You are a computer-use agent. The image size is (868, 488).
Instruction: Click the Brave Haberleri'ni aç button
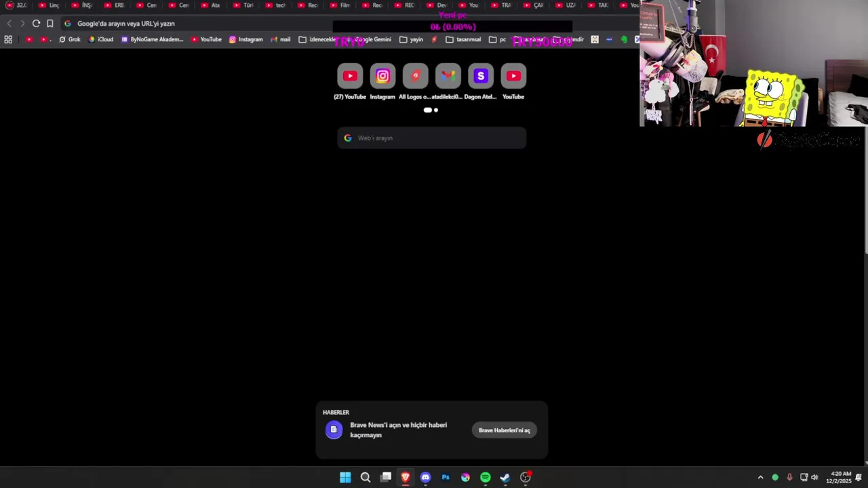tap(505, 430)
